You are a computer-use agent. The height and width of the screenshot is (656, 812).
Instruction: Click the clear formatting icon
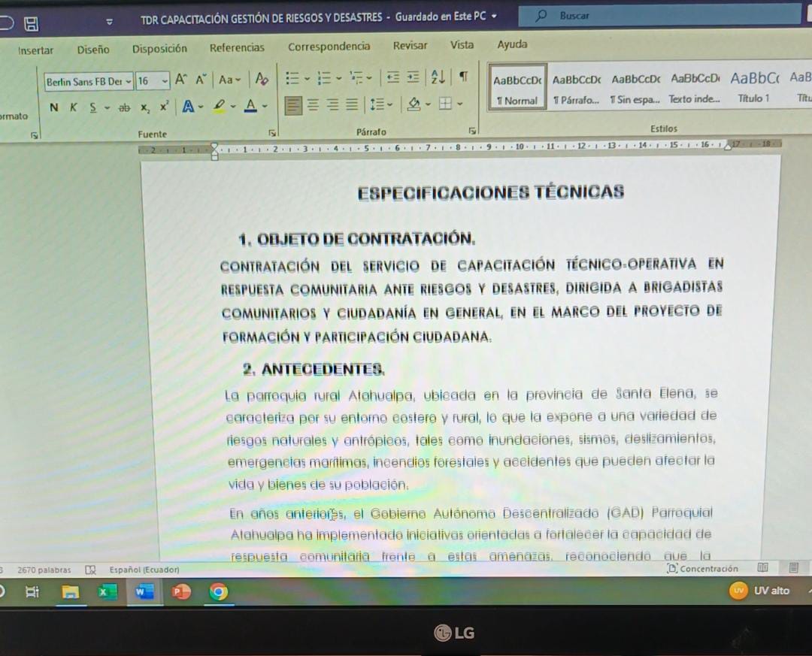click(262, 80)
